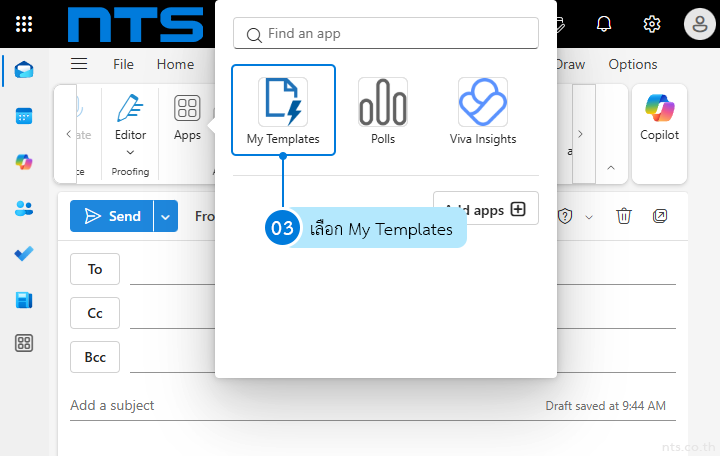This screenshot has height=456, width=720.
Task: Click the shield sensitivity icon
Action: tap(565, 216)
